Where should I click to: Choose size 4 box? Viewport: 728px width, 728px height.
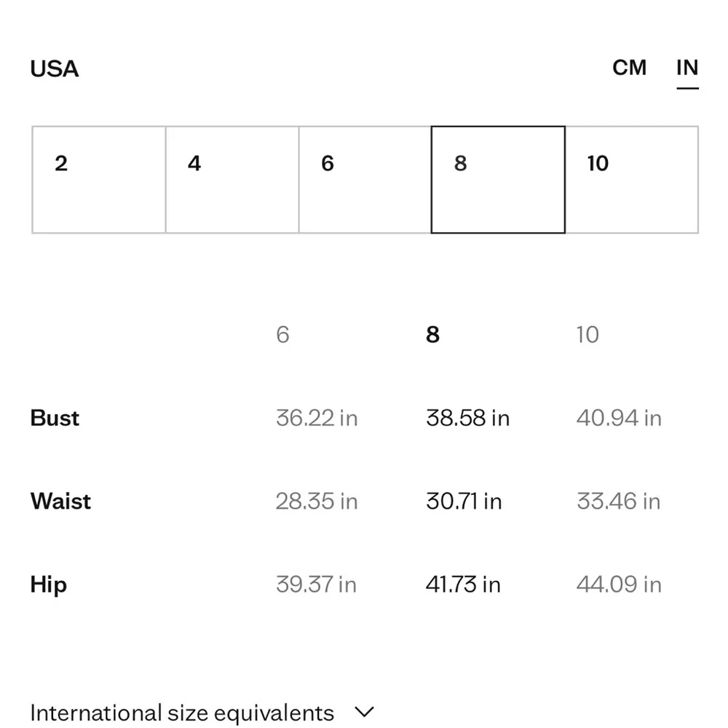click(232, 180)
